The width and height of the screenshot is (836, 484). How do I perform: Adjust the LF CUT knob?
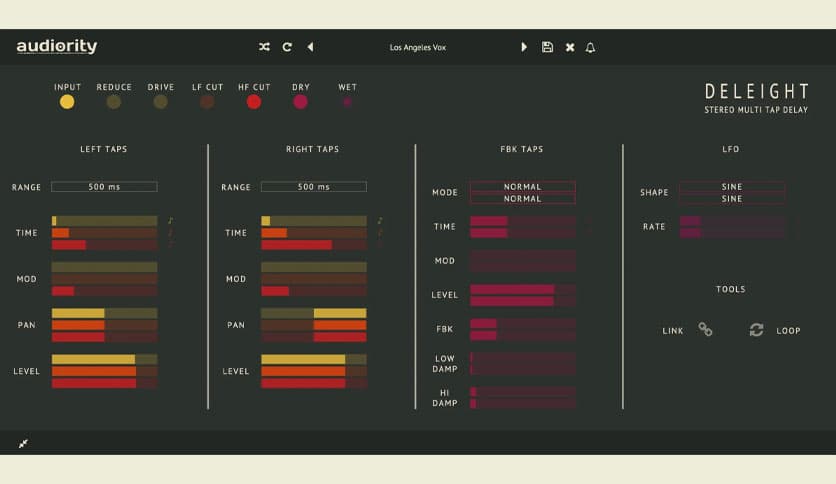click(207, 101)
